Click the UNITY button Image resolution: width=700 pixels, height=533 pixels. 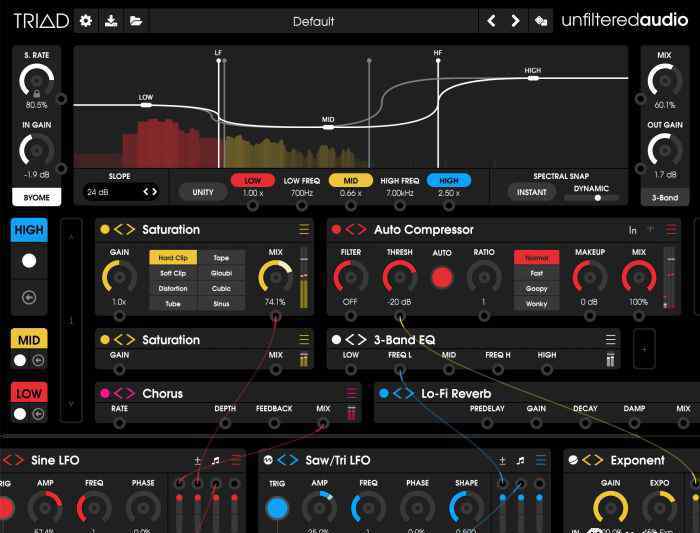pyautogui.click(x=203, y=192)
